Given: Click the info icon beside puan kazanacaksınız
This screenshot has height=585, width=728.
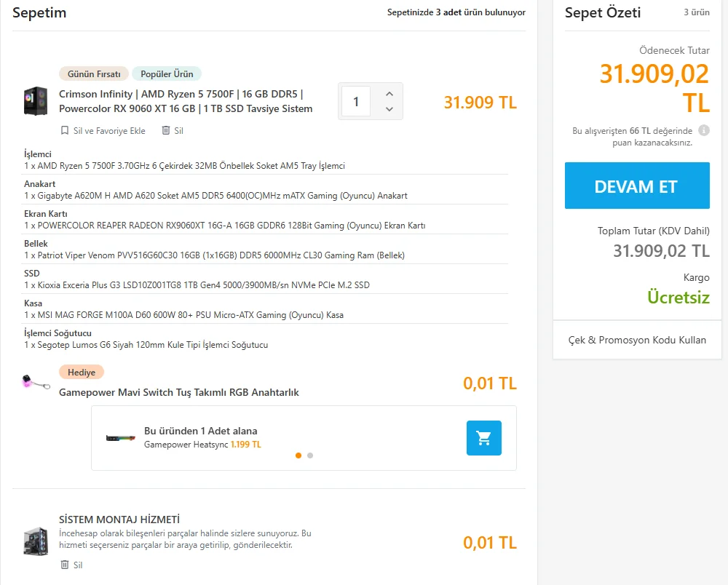Looking at the screenshot, I should [704, 130].
